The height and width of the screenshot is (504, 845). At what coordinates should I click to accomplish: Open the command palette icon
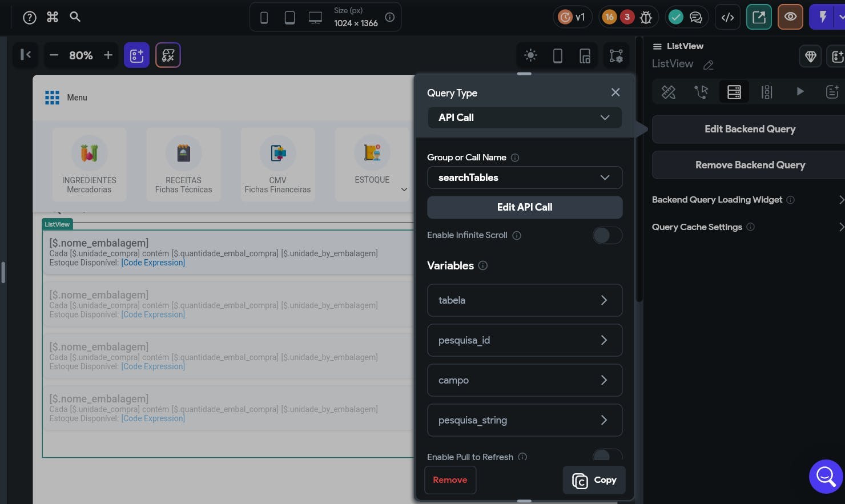53,17
